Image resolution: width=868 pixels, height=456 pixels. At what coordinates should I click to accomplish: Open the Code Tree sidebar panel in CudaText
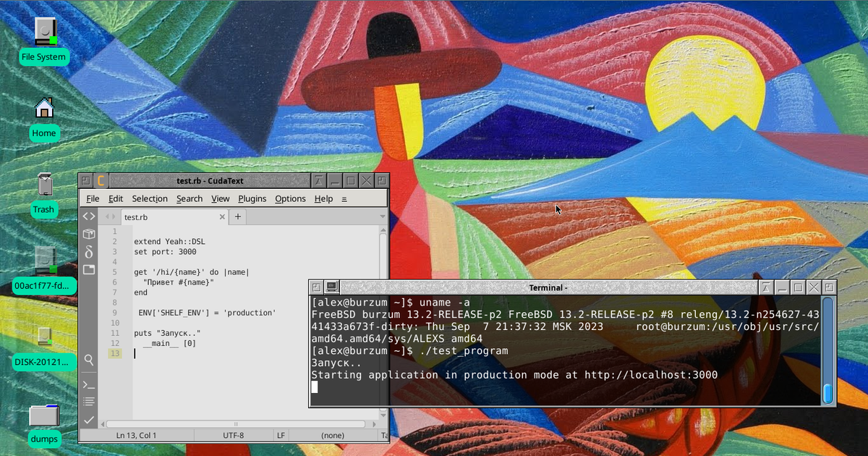tap(88, 216)
